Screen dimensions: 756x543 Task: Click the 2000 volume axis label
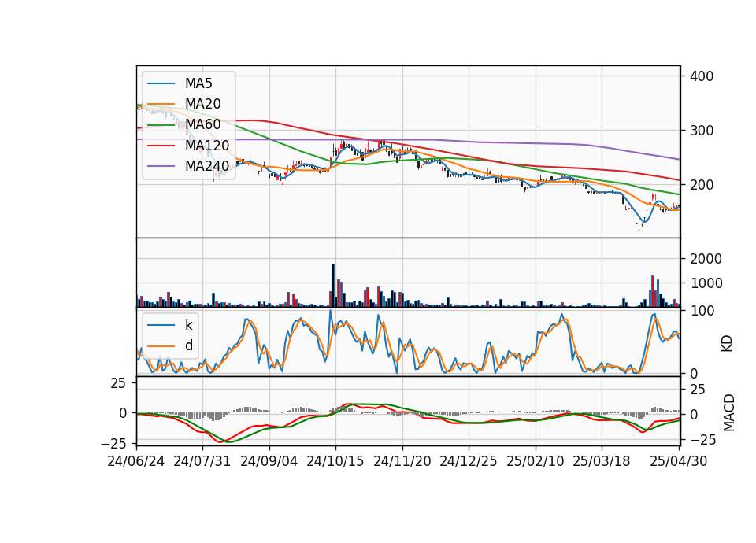(x=706, y=259)
